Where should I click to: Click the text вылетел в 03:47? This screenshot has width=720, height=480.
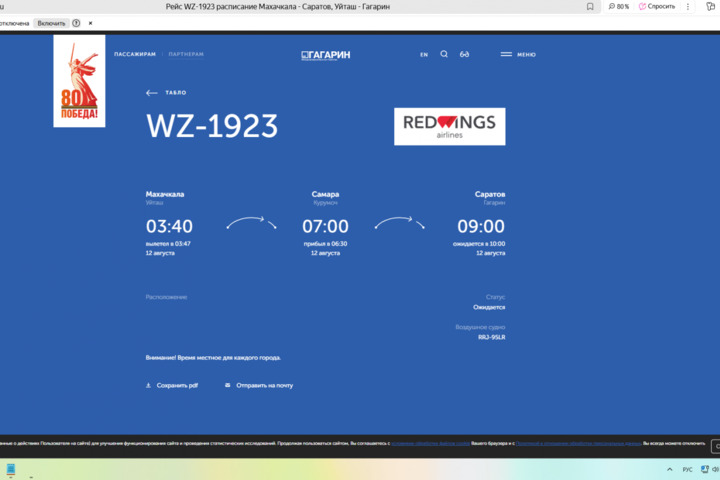(168, 244)
